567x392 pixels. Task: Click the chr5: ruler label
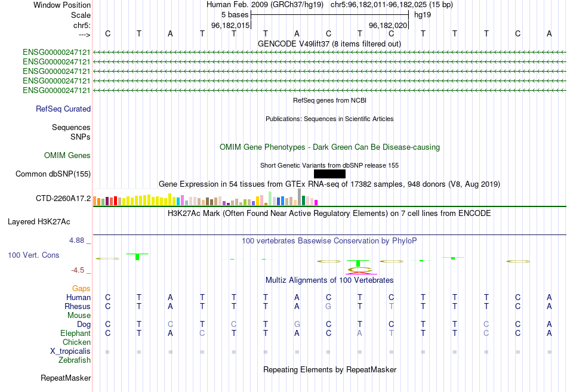point(82,25)
